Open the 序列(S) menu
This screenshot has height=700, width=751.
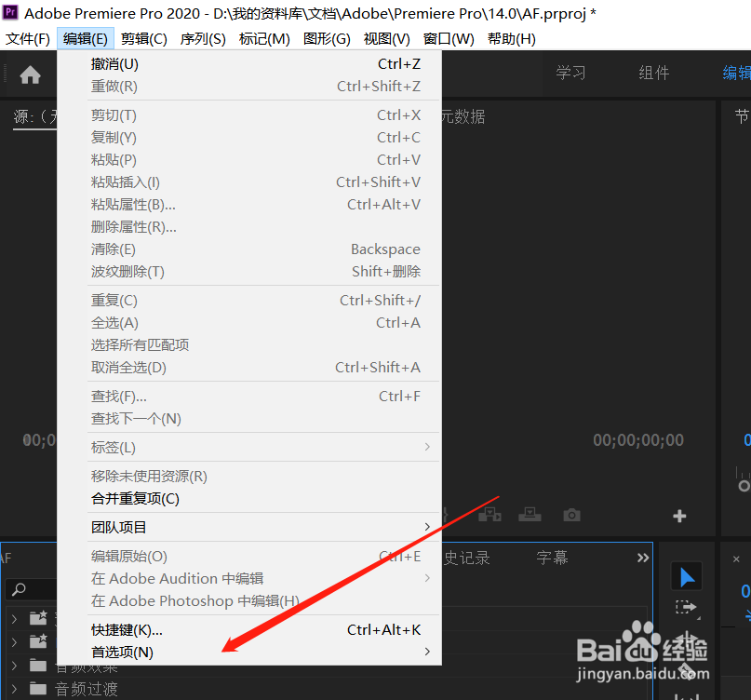pyautogui.click(x=203, y=39)
